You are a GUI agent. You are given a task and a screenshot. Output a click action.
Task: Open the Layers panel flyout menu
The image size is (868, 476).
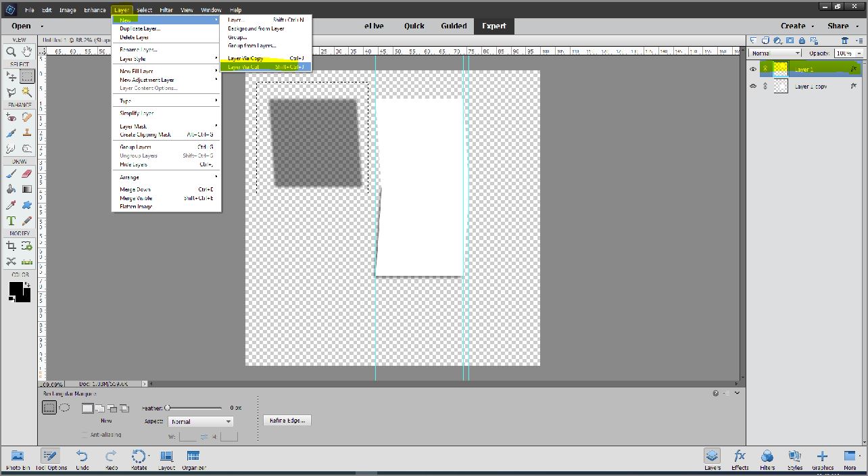859,41
